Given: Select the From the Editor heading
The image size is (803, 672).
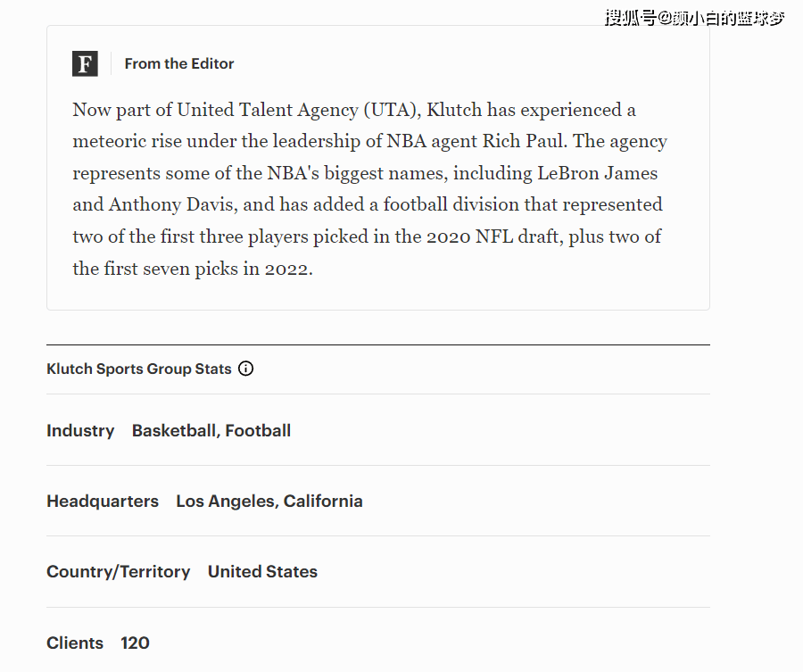Looking at the screenshot, I should [x=179, y=63].
